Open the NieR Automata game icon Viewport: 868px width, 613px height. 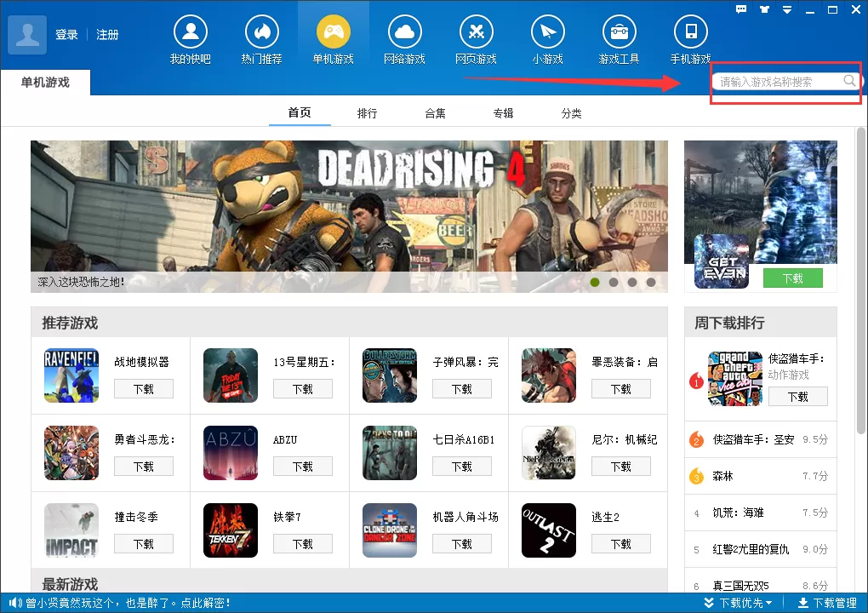[x=549, y=453]
